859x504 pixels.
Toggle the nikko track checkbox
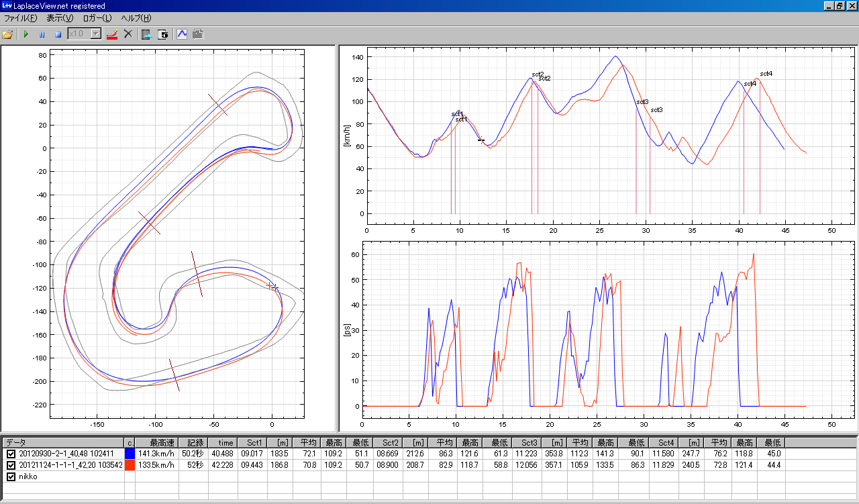click(11, 476)
